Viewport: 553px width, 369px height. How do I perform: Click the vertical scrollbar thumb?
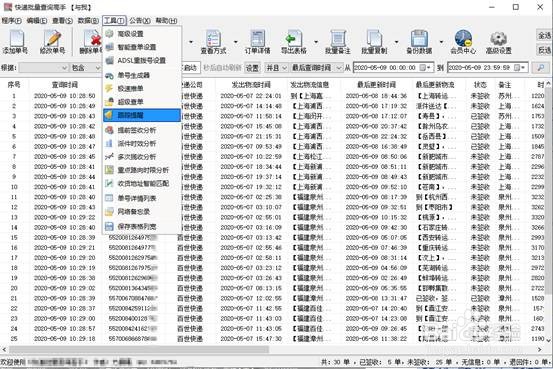[548, 190]
